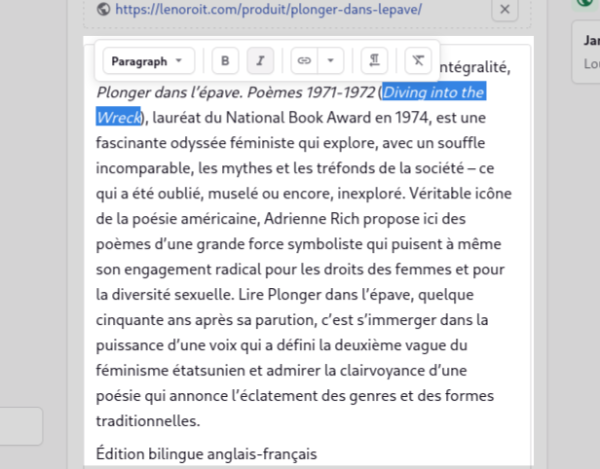Toggle italic formatting
The image size is (600, 469).
point(261,61)
